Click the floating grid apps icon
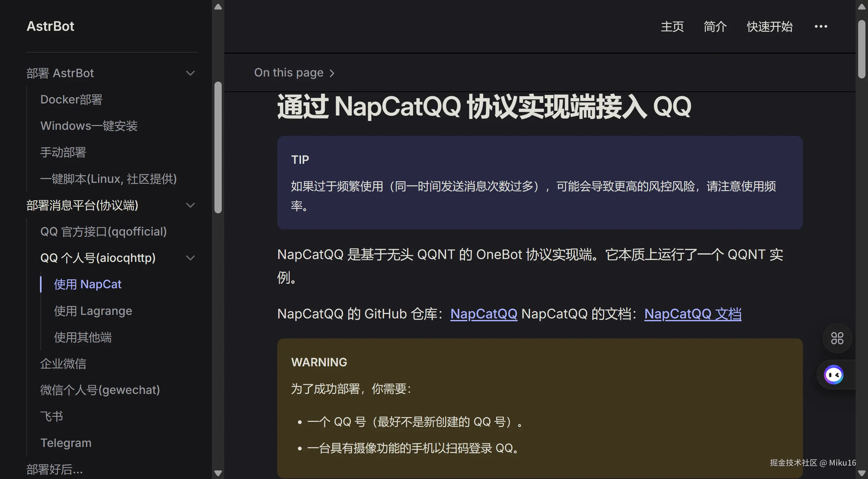 (x=837, y=338)
